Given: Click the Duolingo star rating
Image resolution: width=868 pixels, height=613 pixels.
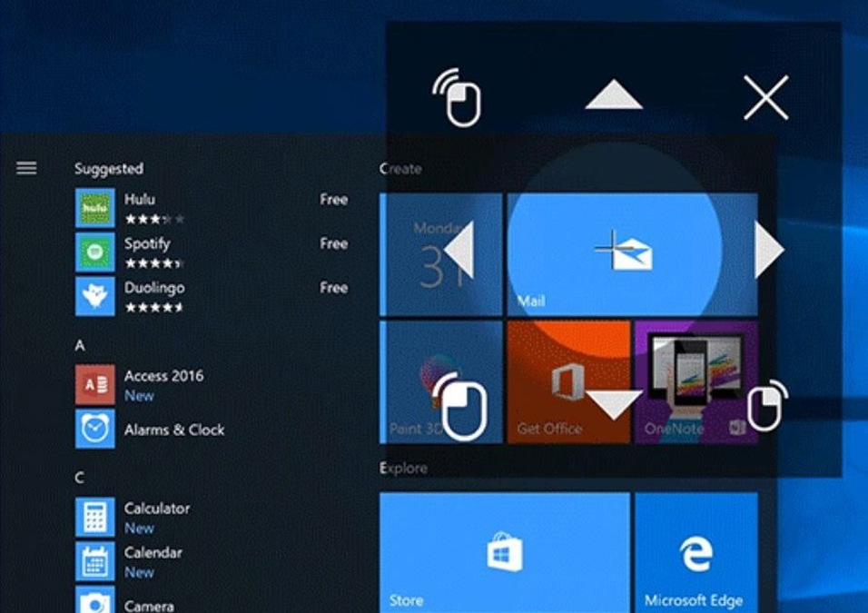Looking at the screenshot, I should (x=154, y=307).
